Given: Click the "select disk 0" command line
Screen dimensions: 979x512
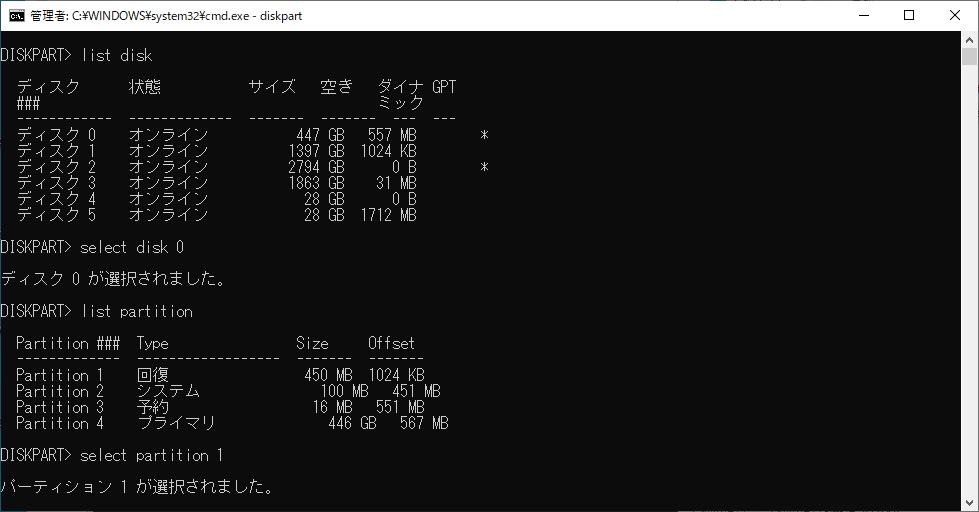Looking at the screenshot, I should pos(132,247).
